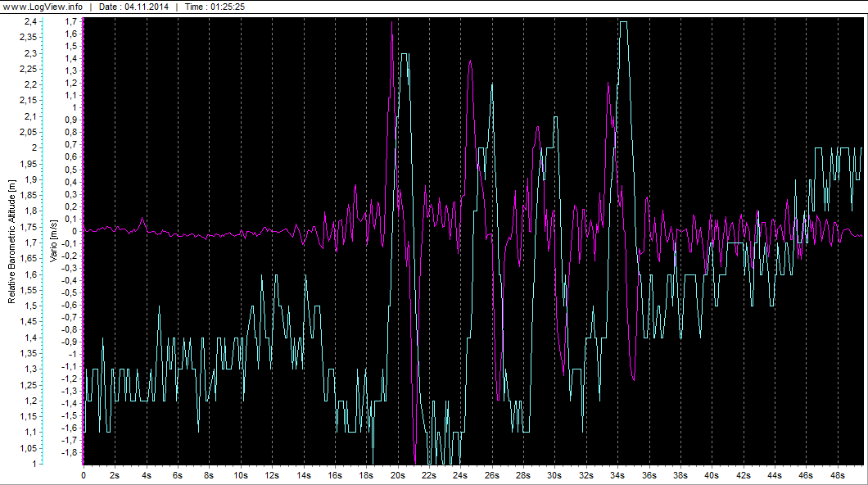Click the 1,25 altitude axis value
The height and width of the screenshot is (485, 868).
point(28,385)
